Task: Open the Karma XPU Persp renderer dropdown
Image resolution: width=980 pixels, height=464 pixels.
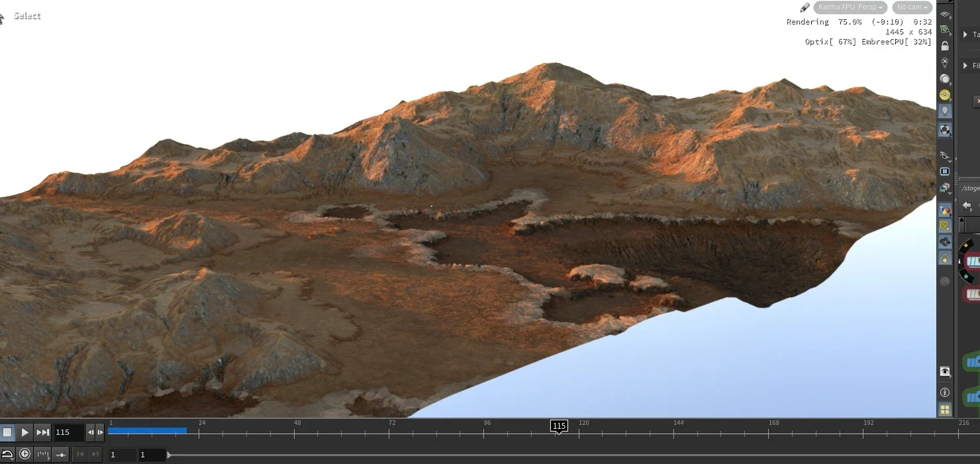Action: point(850,7)
